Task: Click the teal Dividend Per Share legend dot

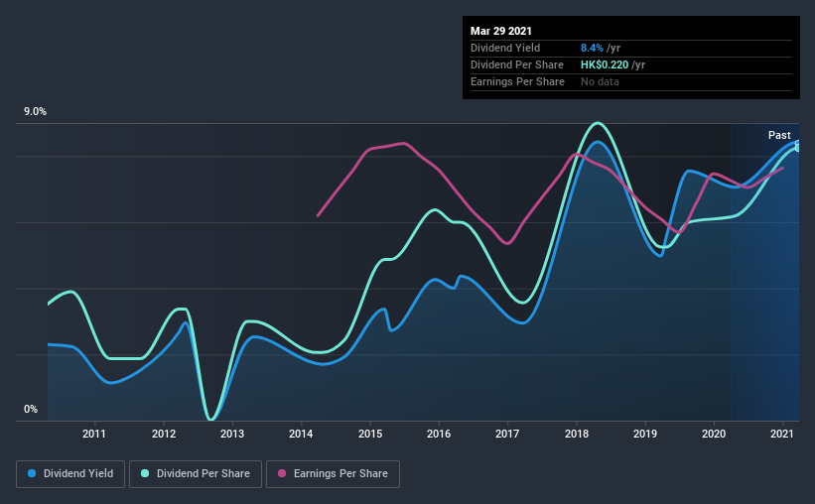Action: [145, 473]
